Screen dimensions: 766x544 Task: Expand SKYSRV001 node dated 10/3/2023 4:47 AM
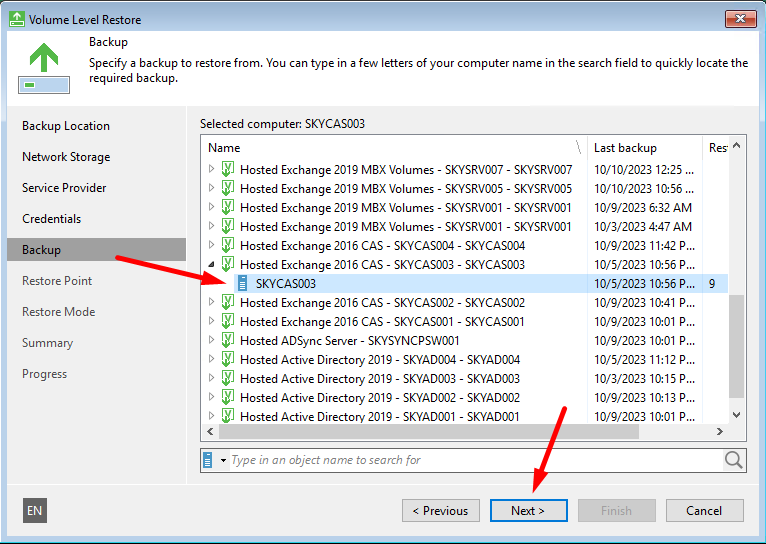(x=212, y=226)
